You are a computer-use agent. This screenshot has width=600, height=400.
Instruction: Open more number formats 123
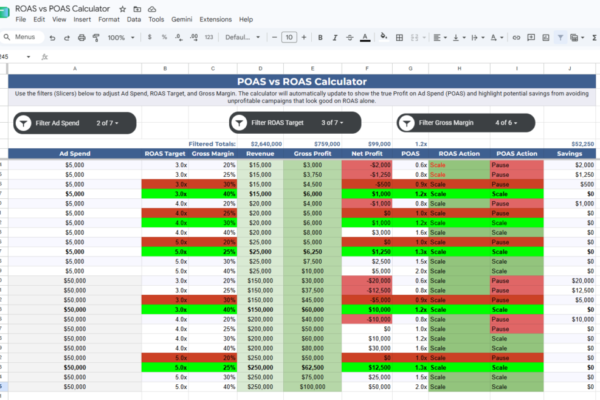click(x=209, y=37)
